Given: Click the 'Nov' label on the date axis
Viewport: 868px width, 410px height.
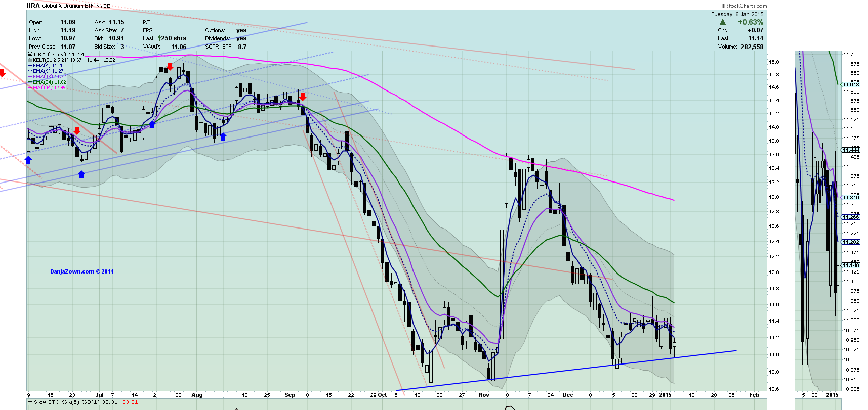Looking at the screenshot, I should click(x=484, y=395).
